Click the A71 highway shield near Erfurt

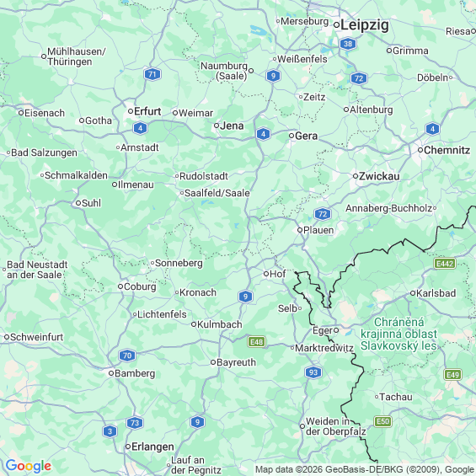coord(152,74)
